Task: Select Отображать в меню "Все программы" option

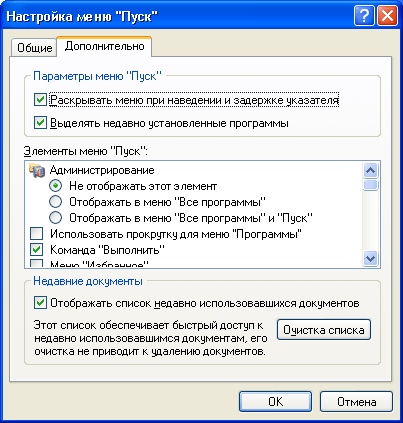Action: pos(55,202)
